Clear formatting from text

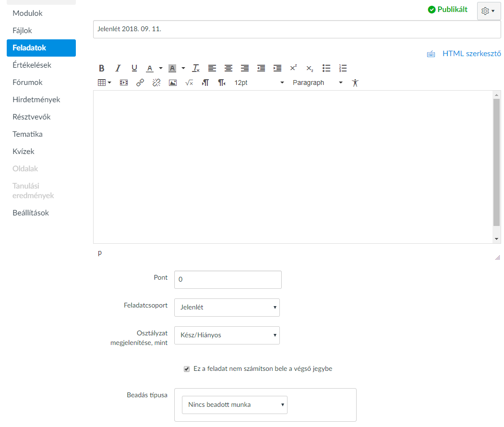pos(196,68)
